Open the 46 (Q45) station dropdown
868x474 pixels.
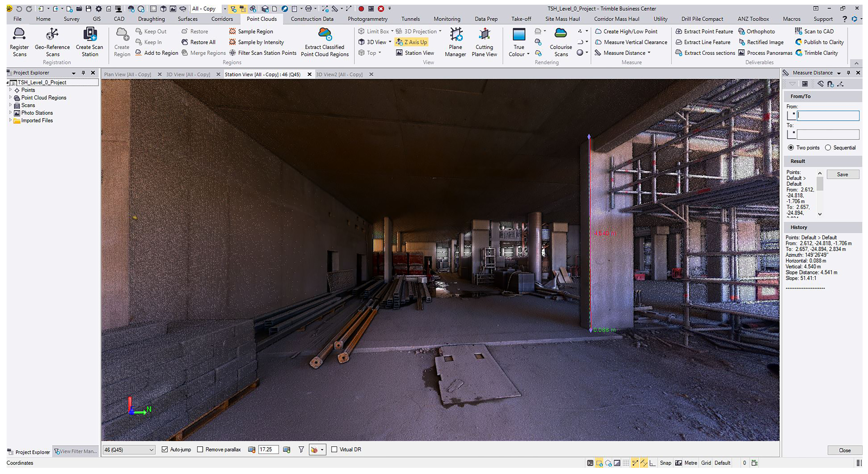point(151,450)
